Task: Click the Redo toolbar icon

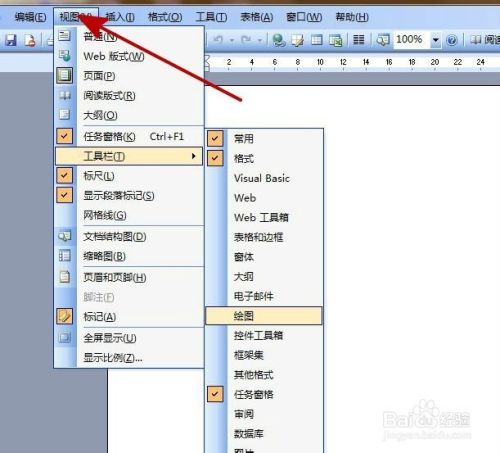Action: tap(246, 40)
